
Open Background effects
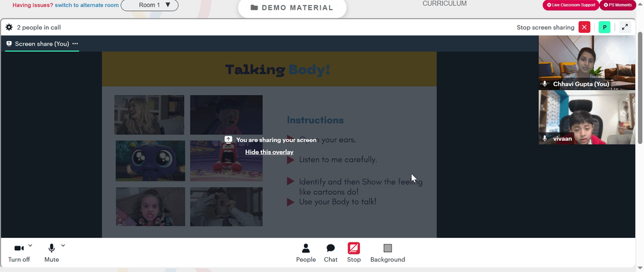pos(388,253)
